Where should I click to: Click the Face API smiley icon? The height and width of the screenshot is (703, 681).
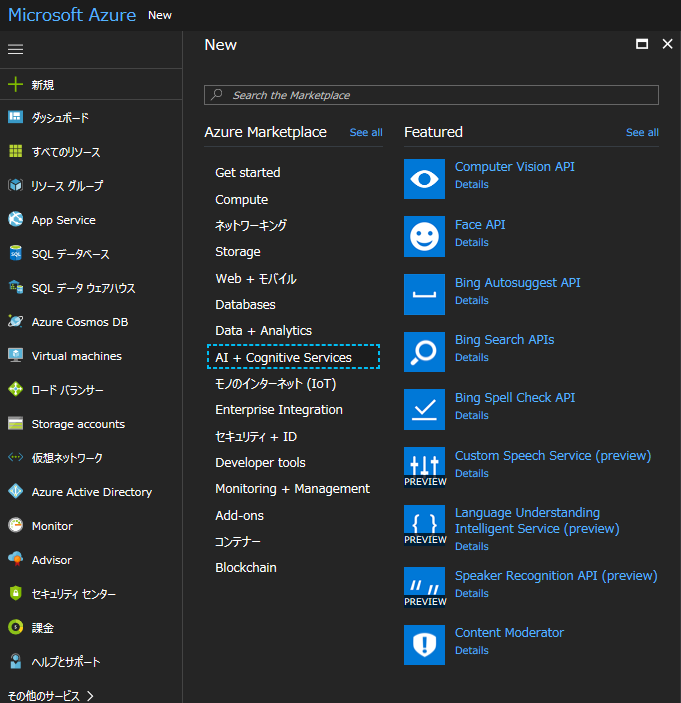coord(425,237)
